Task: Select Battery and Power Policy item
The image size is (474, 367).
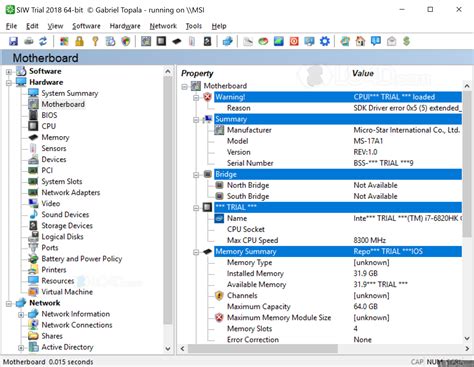Action: [x=82, y=259]
